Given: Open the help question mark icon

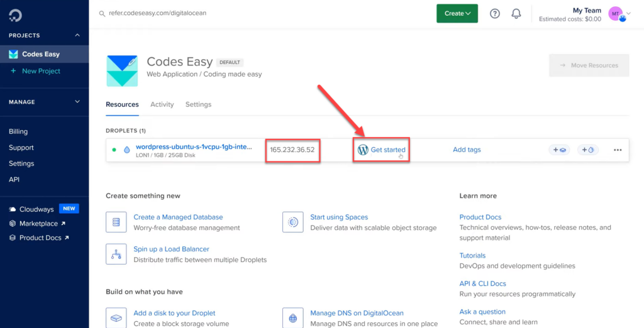Looking at the screenshot, I should (x=495, y=14).
